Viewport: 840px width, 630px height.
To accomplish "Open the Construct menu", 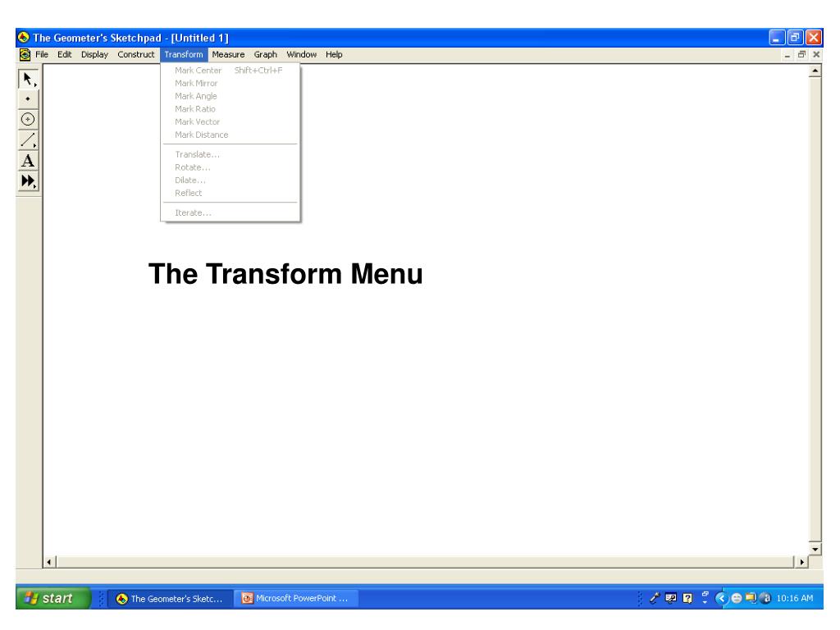I will pos(135,55).
